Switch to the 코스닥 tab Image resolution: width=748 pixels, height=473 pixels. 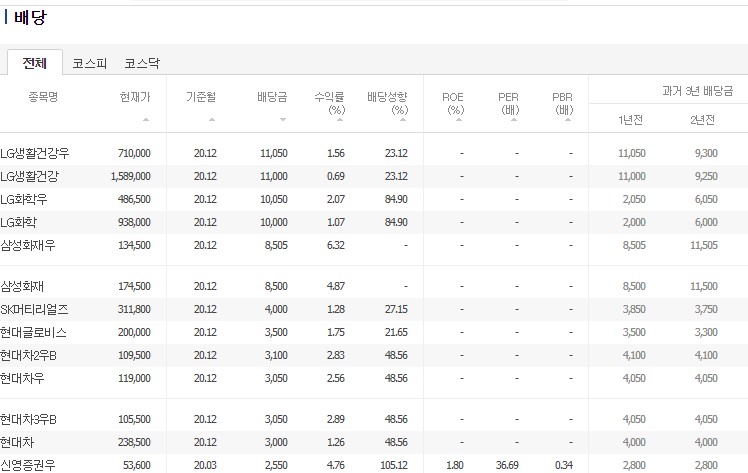pyautogui.click(x=142, y=63)
